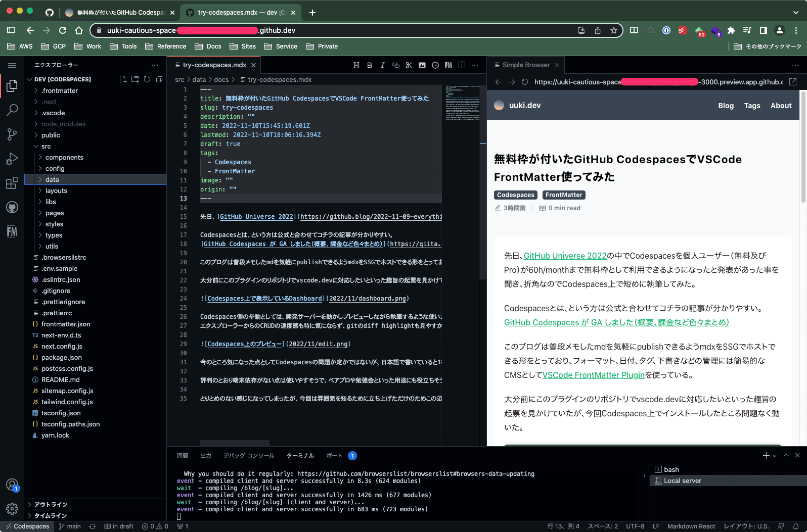The width and height of the screenshot is (807, 532).
Task: Apply italic with the I toolbar icon
Action: click(x=383, y=65)
